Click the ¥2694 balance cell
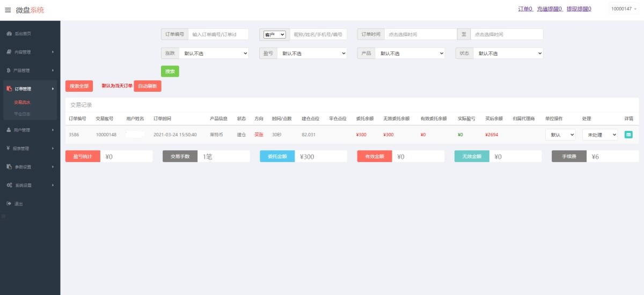This screenshot has width=644, height=295. (x=492, y=135)
